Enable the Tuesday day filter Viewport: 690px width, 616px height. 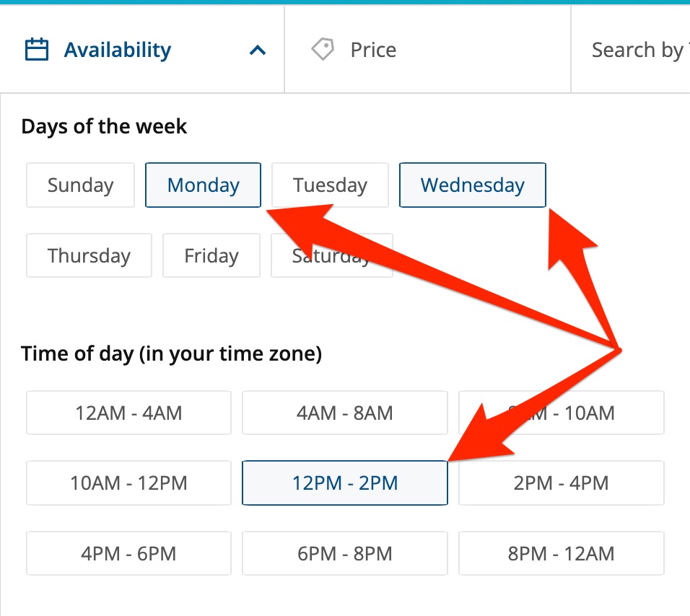tap(330, 185)
